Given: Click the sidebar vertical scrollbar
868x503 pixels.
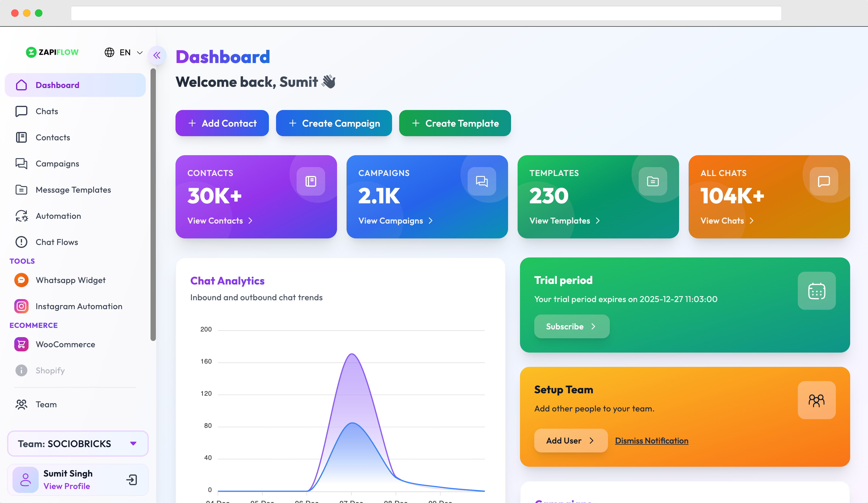Looking at the screenshot, I should pyautogui.click(x=153, y=205).
